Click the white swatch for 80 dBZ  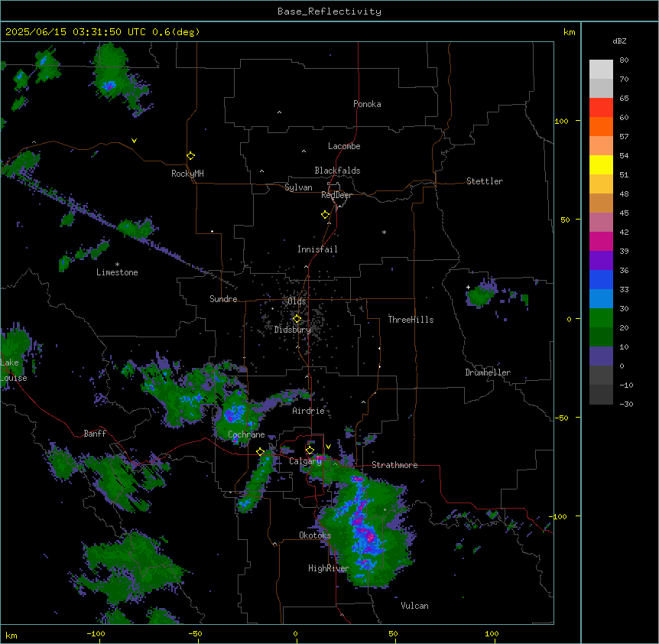601,70
